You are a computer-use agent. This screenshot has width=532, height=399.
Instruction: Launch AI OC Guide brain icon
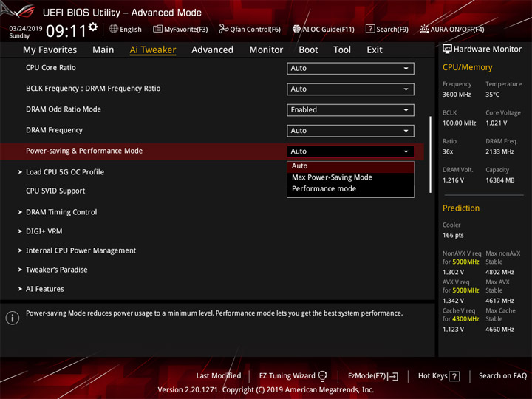click(x=296, y=29)
